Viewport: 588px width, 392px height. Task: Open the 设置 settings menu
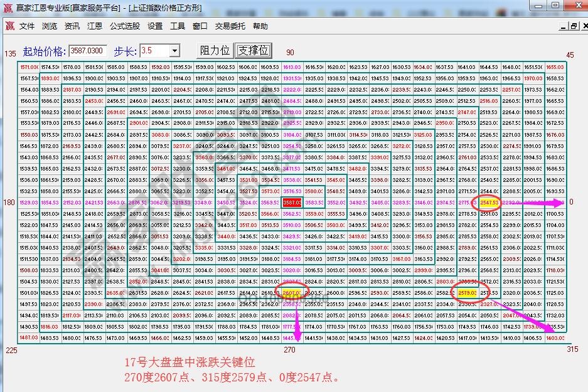coord(155,26)
